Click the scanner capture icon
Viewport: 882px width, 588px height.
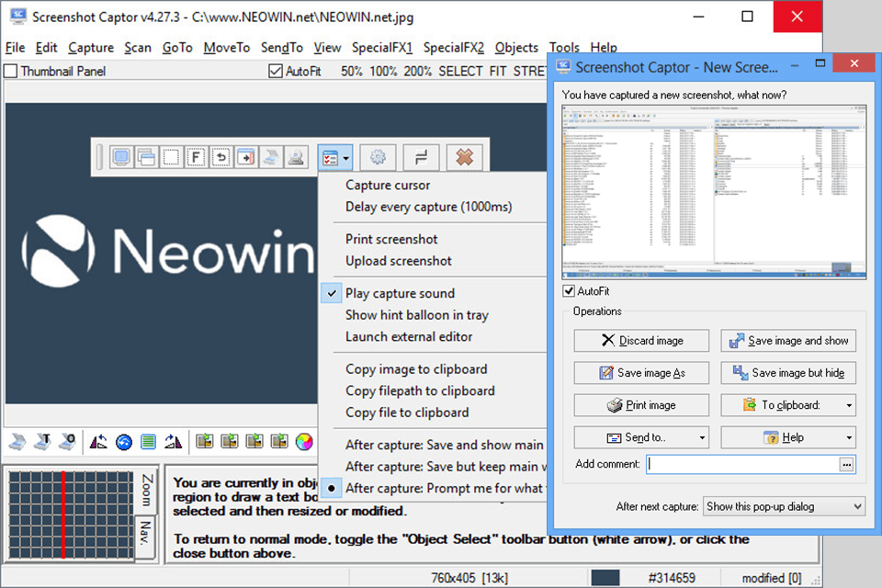269,157
